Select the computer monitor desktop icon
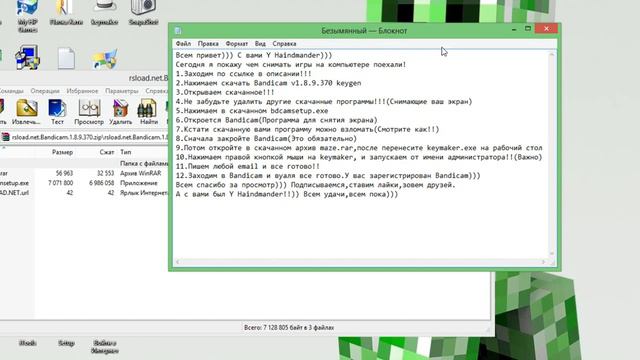The height and width of the screenshot is (360, 640). click(27, 57)
